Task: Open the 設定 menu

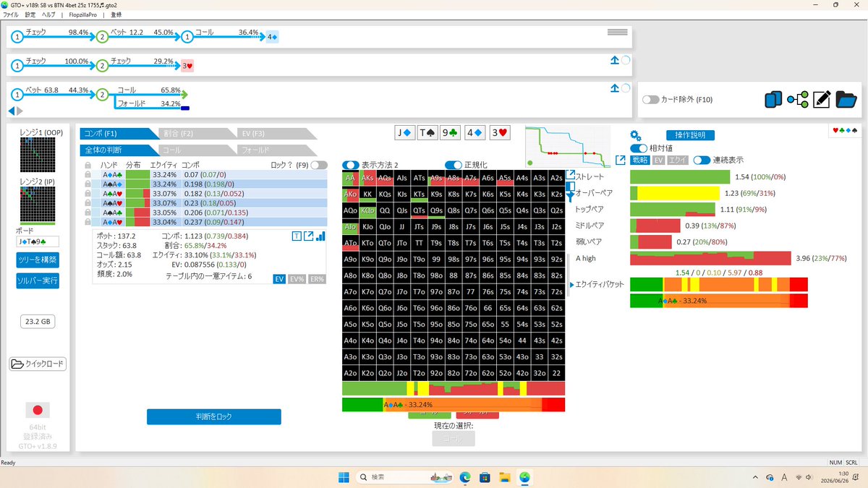Action: pyautogui.click(x=30, y=14)
